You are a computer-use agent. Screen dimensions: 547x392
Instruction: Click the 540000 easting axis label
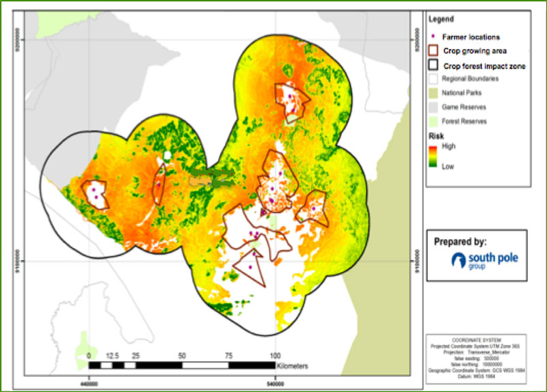[276, 382]
